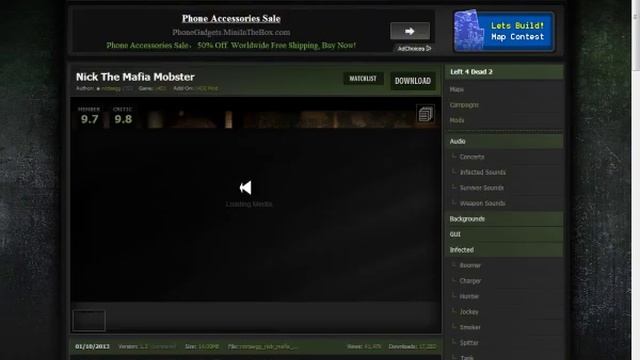Open the file name link in the info bar
Viewport: 640px width, 360px height.
[268, 347]
